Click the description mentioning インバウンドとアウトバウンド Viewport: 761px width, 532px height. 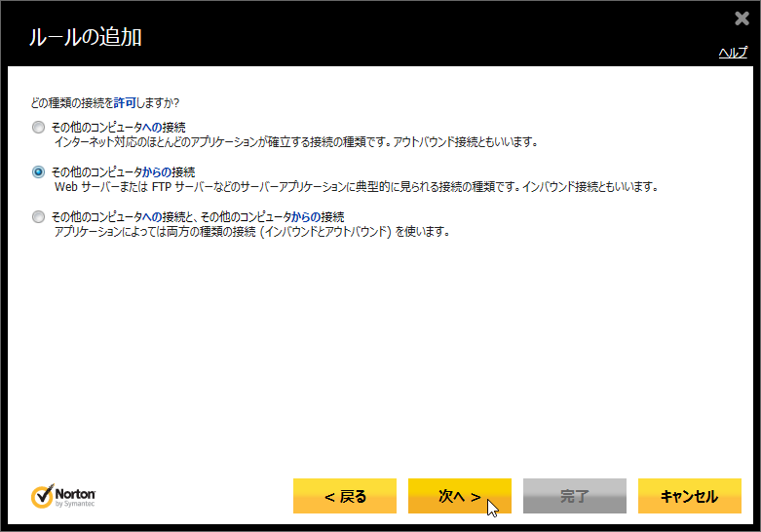coord(251,232)
